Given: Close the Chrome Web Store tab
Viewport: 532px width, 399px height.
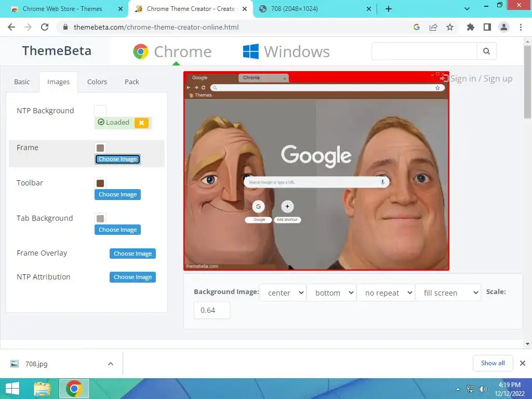Looking at the screenshot, I should click(x=121, y=9).
